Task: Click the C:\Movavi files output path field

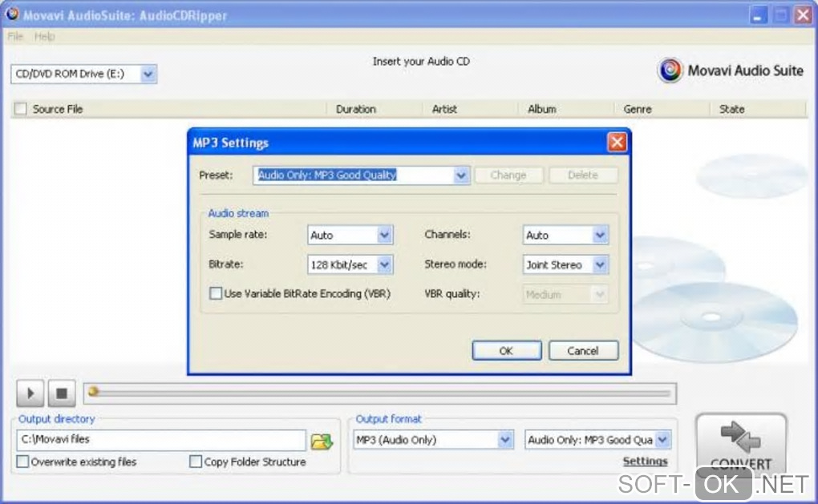Action: pos(161,440)
